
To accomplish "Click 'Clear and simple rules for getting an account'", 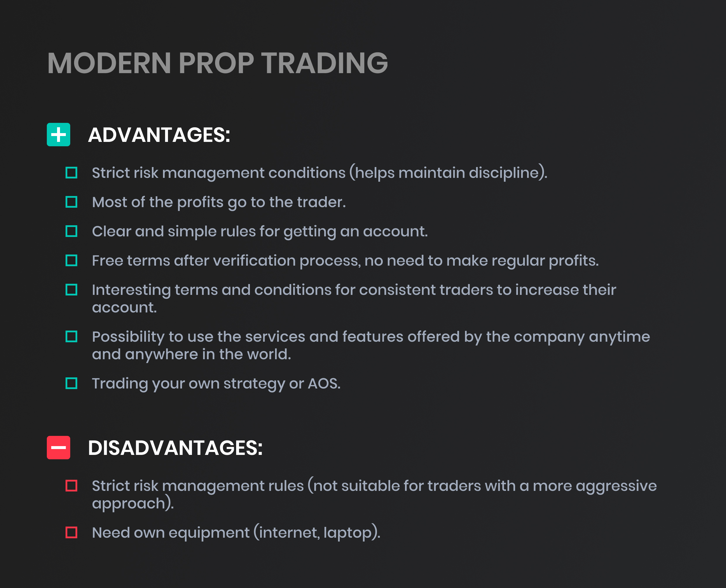I will [260, 232].
